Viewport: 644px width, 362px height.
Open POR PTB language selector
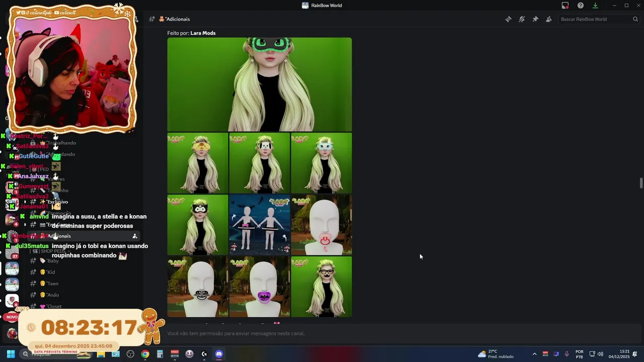[579, 354]
